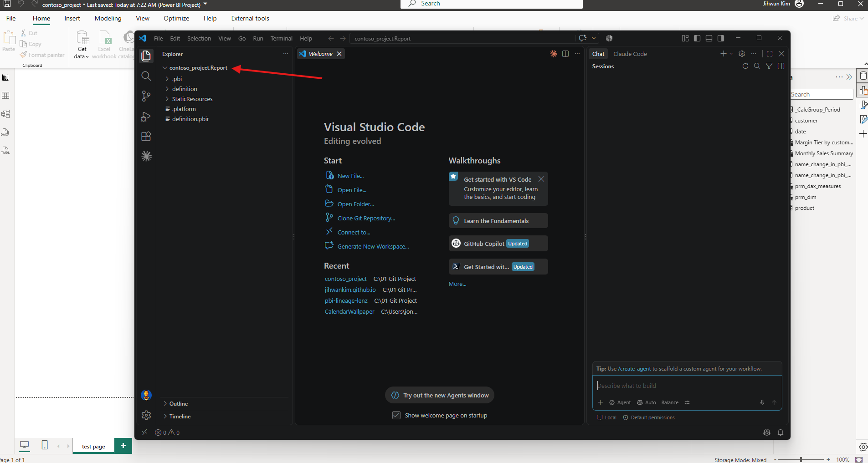Expand the definition folder
The width and height of the screenshot is (868, 463).
click(x=185, y=89)
